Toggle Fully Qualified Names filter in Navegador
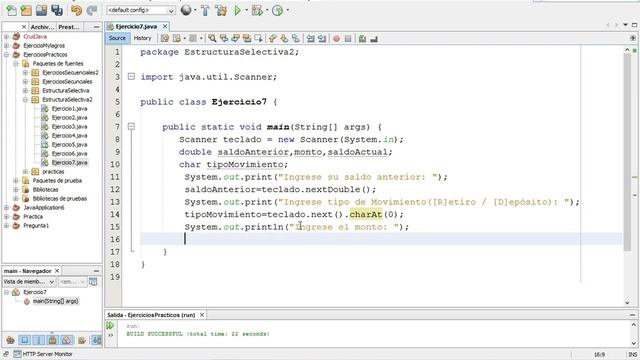Viewport: 640px width, 360px height. 82,340
